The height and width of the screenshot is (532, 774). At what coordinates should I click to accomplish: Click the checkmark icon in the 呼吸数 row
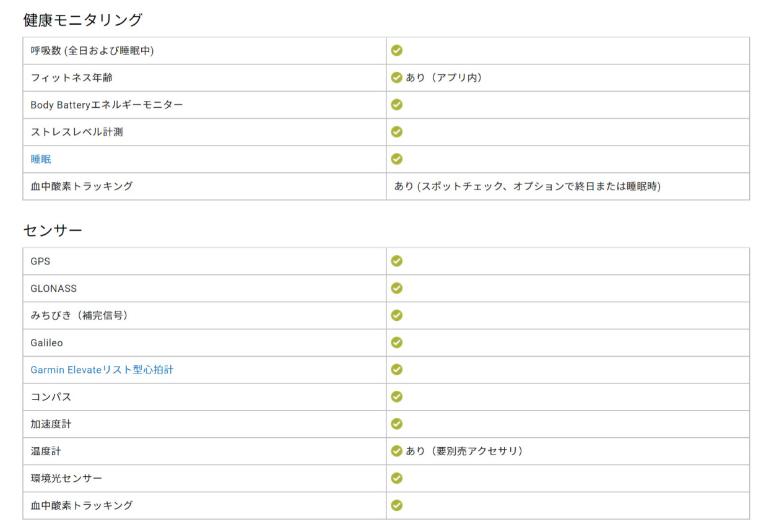[x=397, y=51]
